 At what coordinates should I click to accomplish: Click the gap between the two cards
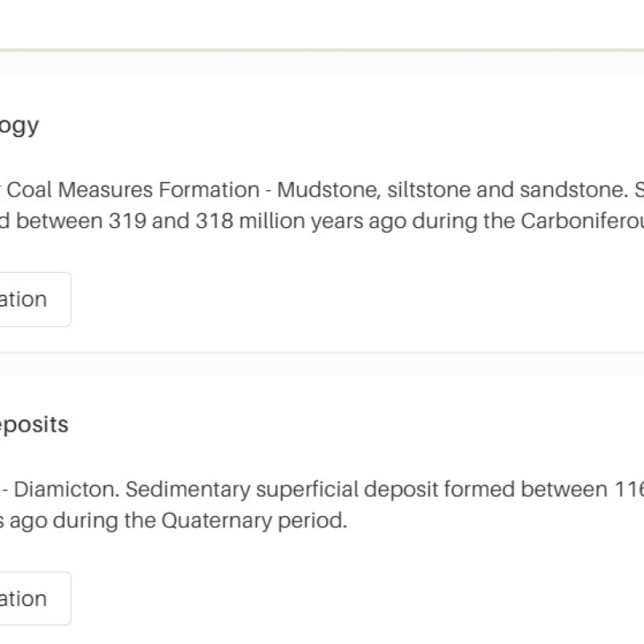(322, 363)
